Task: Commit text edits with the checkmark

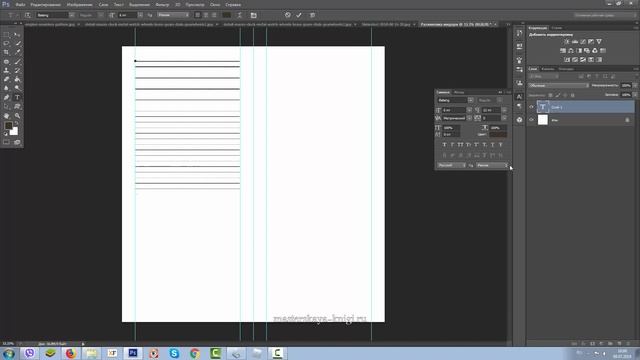Action: [x=299, y=15]
